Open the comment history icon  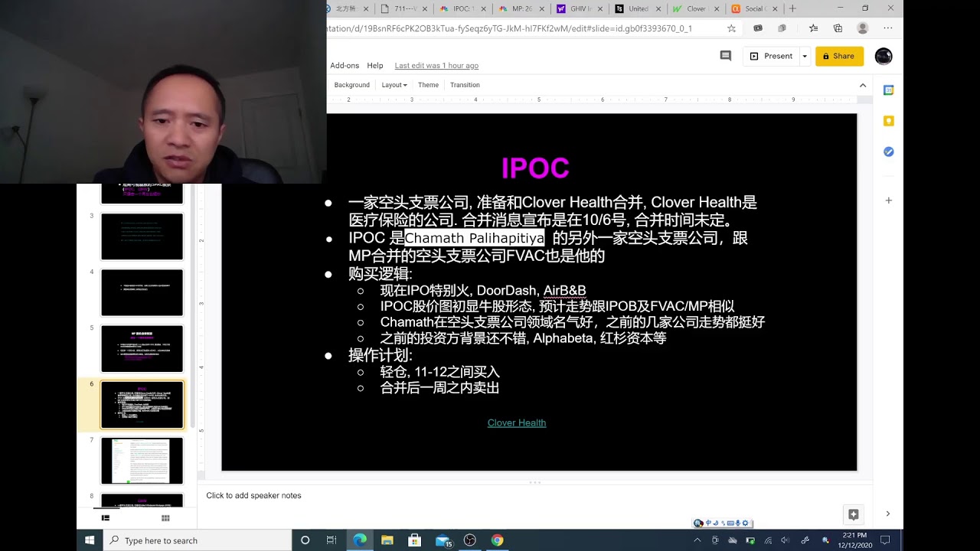tap(725, 56)
